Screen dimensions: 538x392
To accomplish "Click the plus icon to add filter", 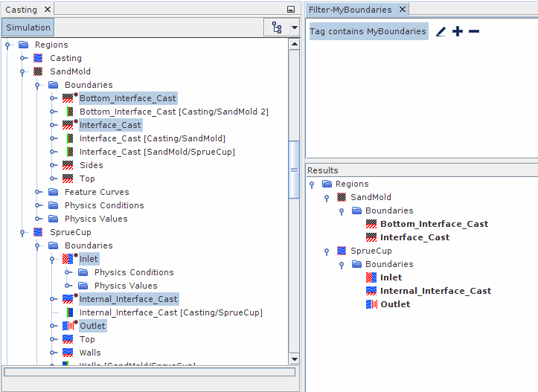I will pos(458,31).
